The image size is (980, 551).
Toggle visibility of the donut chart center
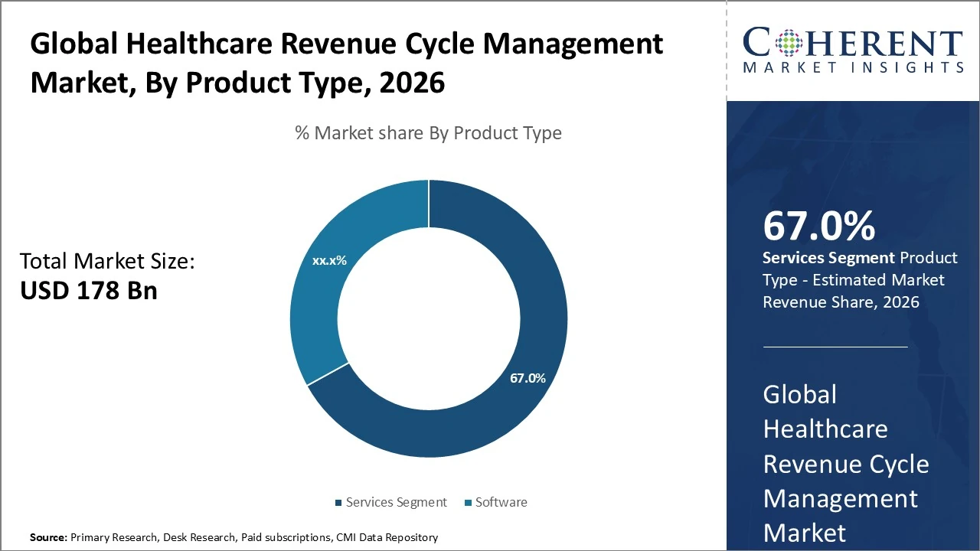429,319
